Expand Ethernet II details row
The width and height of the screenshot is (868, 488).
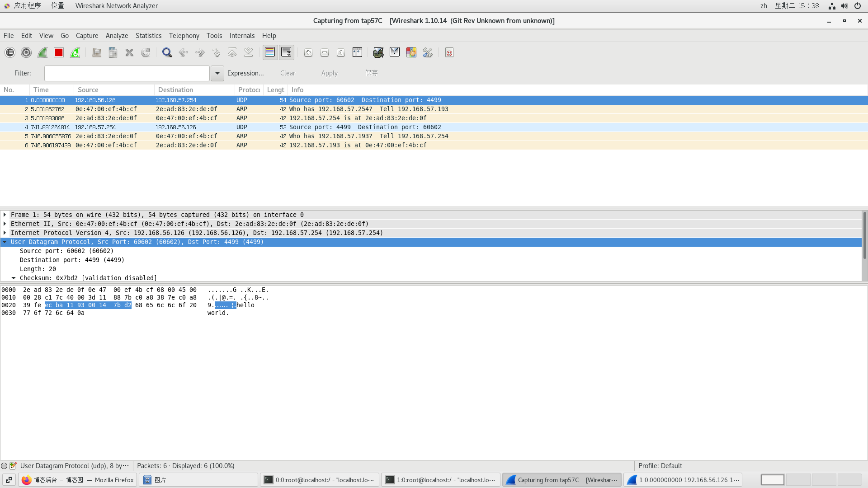(5, 224)
